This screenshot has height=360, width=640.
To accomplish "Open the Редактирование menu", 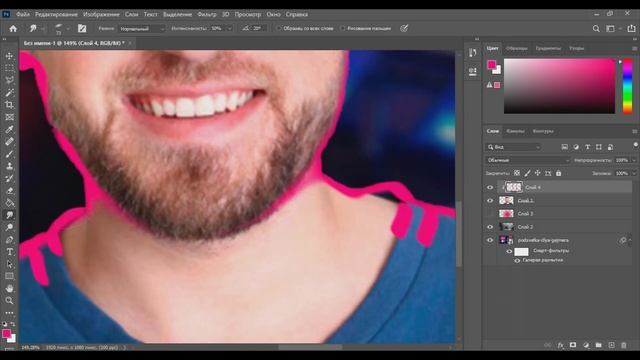I will tap(56, 14).
